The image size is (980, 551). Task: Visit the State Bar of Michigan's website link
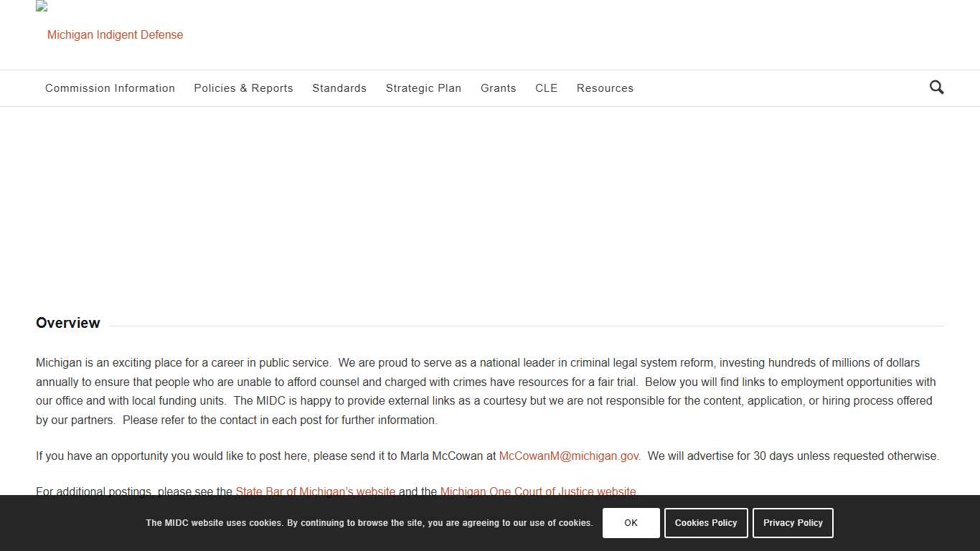(315, 491)
